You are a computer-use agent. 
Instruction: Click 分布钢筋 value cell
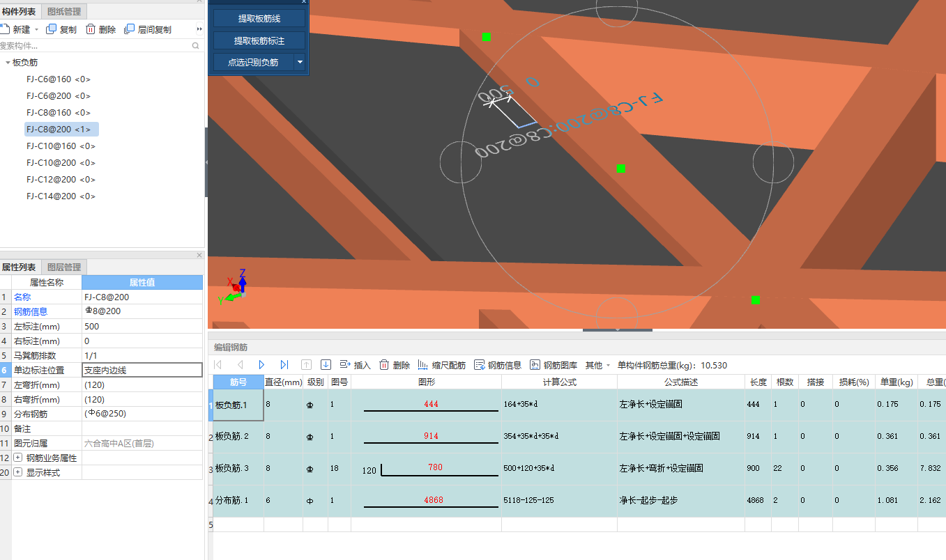142,414
